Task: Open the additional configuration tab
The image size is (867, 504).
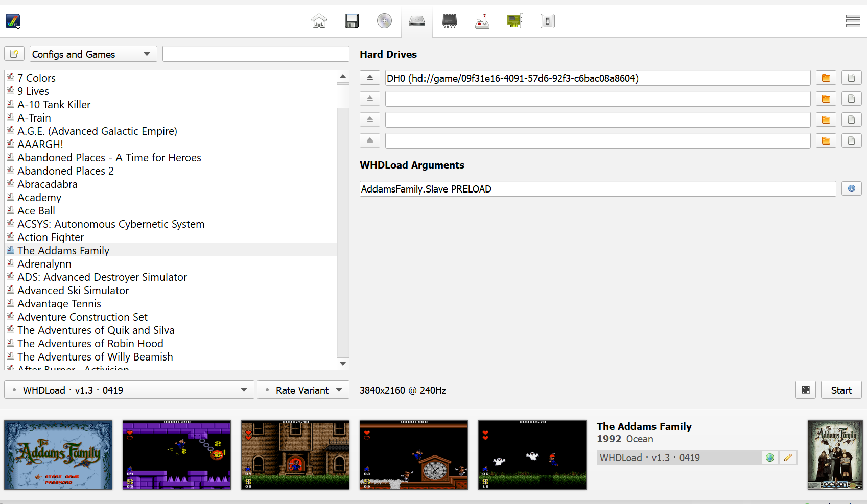Action: (548, 21)
